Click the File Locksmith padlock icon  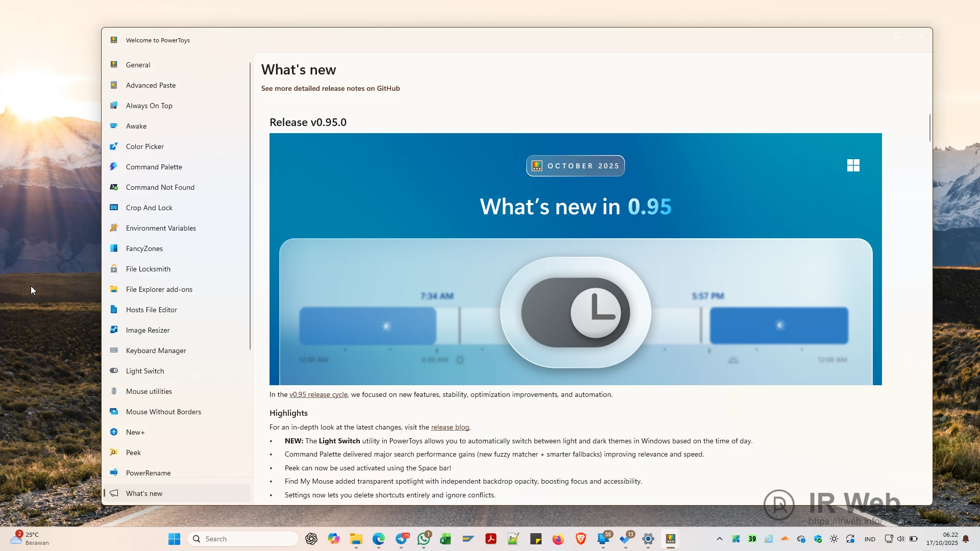[114, 269]
